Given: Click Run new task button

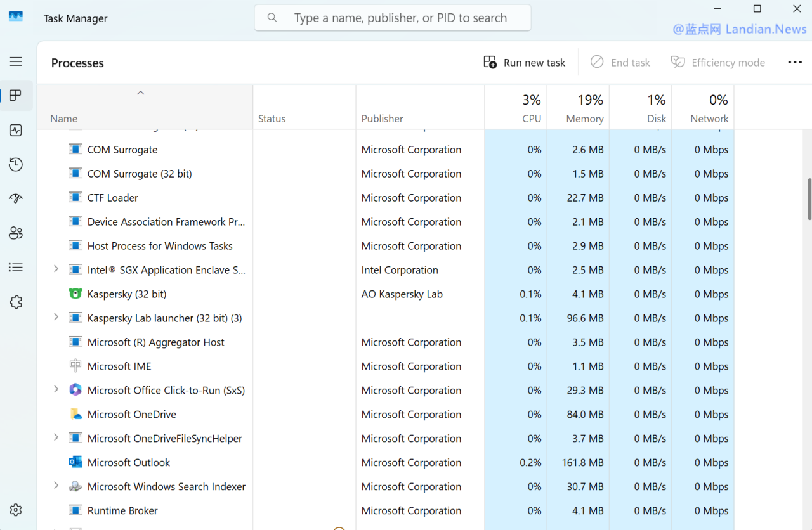Looking at the screenshot, I should coord(524,62).
